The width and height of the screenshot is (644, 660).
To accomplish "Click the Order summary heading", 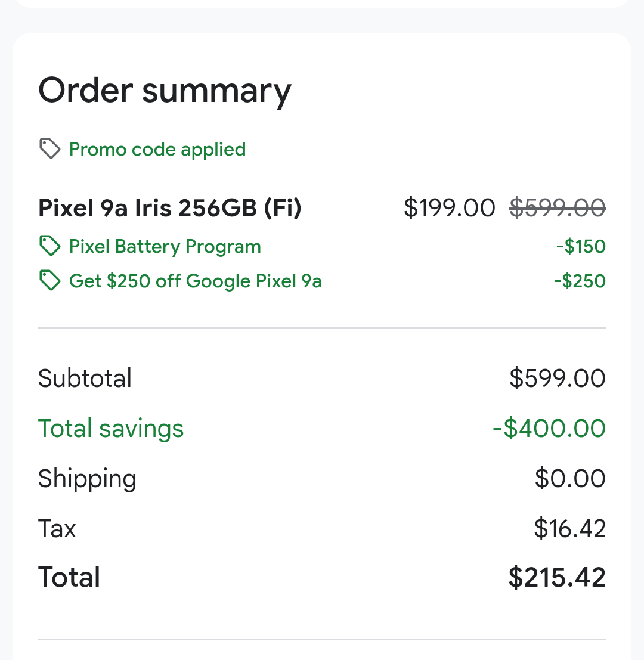I will coord(165,91).
